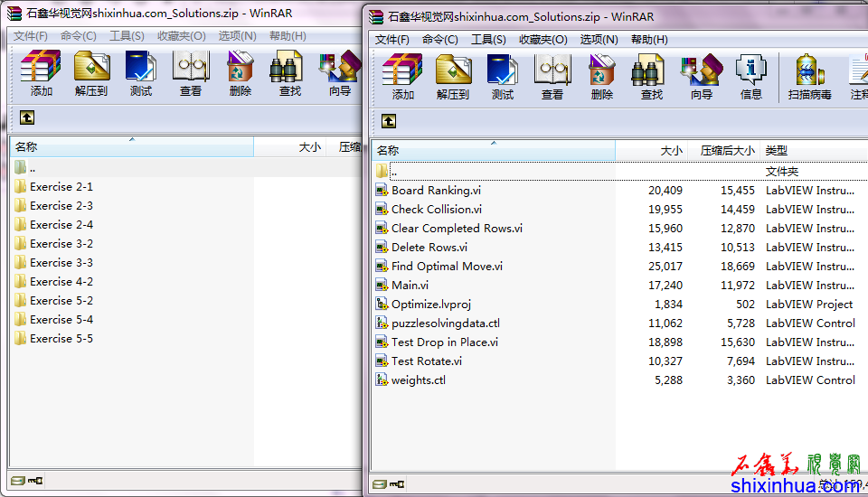Select the Optimize.lvproj project file
The image size is (868, 497).
[430, 305]
